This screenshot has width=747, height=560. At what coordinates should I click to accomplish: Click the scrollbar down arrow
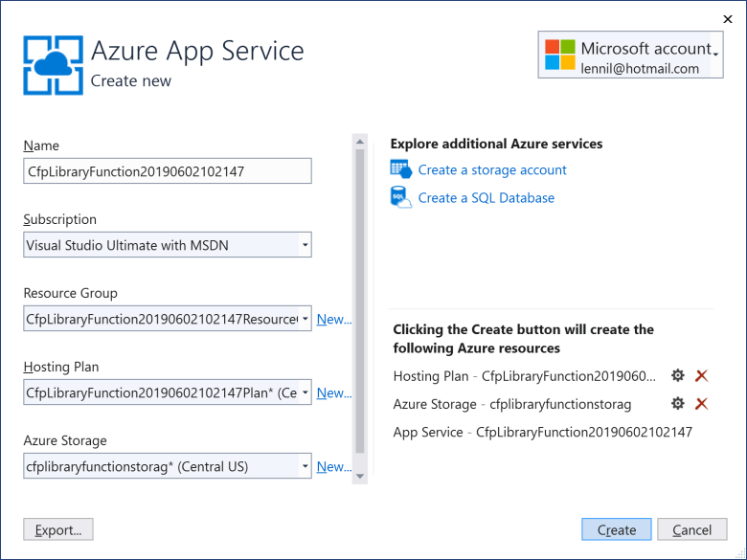pyautogui.click(x=360, y=476)
